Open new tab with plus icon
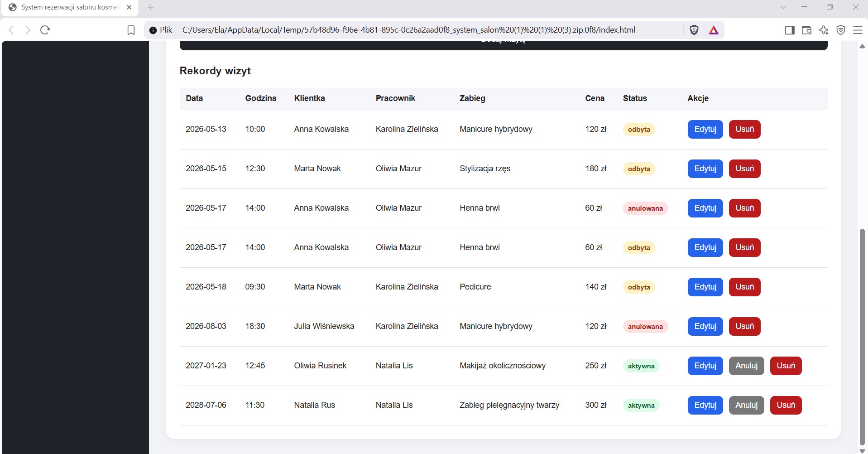This screenshot has width=868, height=454. (150, 7)
